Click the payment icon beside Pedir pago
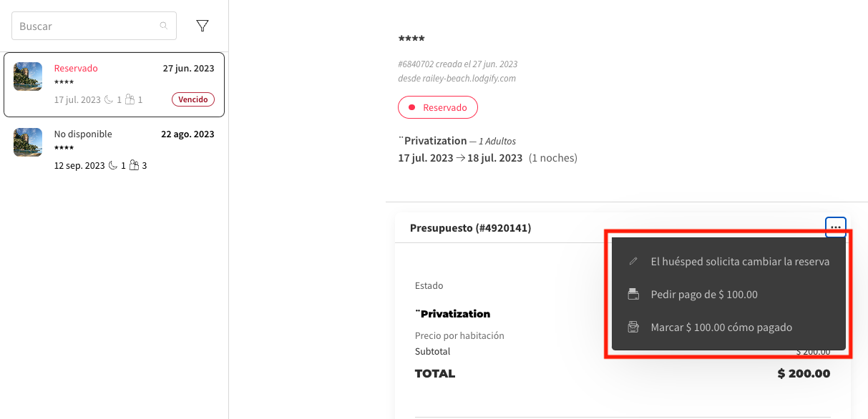Viewport: 868px width, 419px height. coord(633,294)
